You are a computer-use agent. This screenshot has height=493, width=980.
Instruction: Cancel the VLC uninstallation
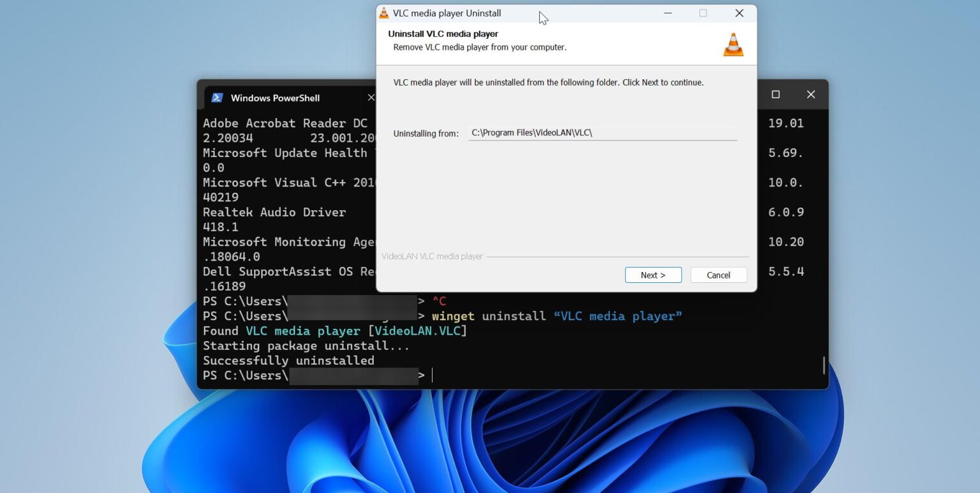[718, 275]
